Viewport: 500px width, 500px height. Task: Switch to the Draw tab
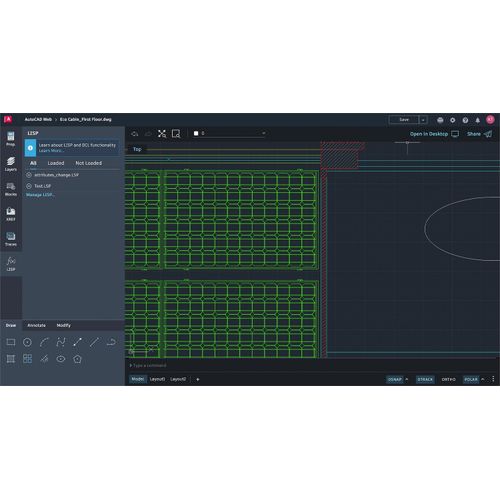pyautogui.click(x=11, y=325)
